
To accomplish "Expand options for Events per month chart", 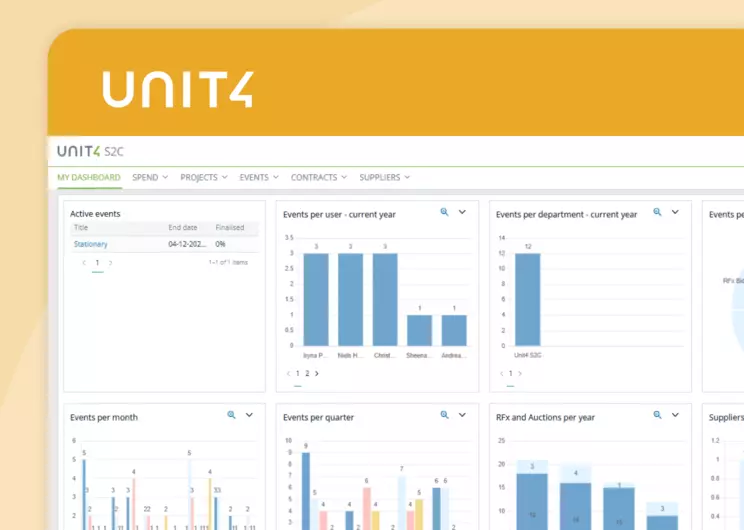I will tap(249, 415).
